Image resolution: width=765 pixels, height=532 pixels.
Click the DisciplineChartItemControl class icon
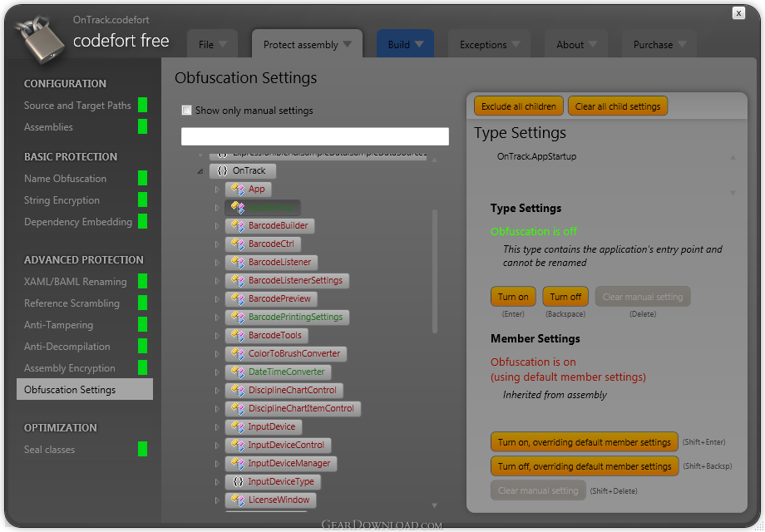pos(238,409)
